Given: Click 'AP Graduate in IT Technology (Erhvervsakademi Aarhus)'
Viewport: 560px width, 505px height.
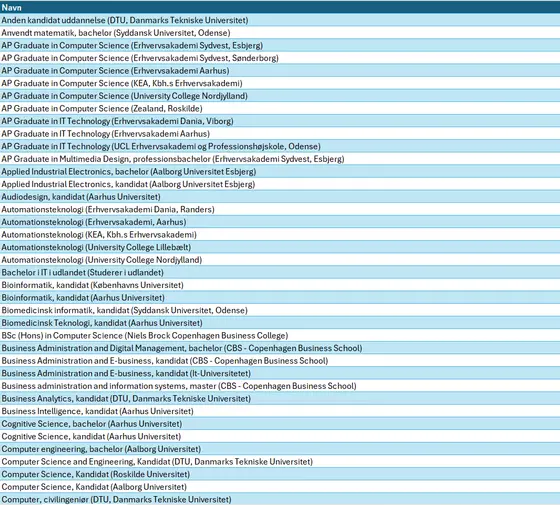Looking at the screenshot, I should pyautogui.click(x=280, y=134).
